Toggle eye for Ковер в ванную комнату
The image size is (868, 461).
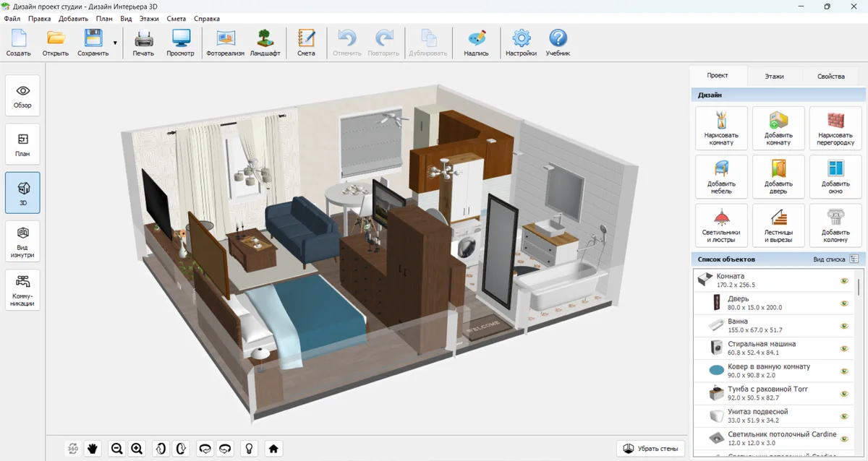pos(843,371)
